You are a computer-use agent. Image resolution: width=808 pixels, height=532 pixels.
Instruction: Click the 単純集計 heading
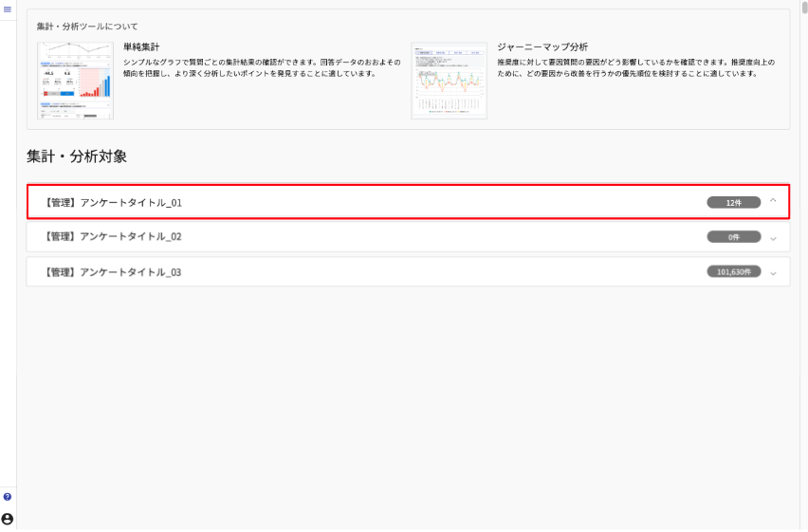[x=141, y=46]
